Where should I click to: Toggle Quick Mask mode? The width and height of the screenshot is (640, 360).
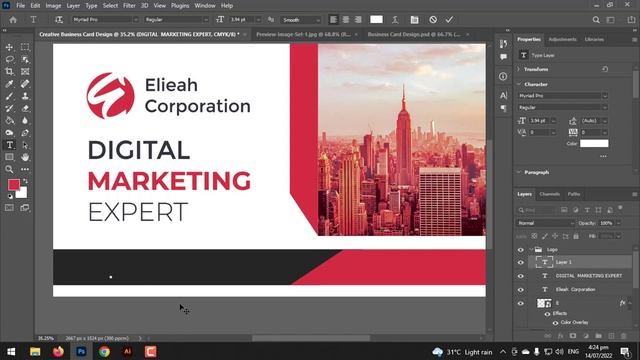[9, 208]
